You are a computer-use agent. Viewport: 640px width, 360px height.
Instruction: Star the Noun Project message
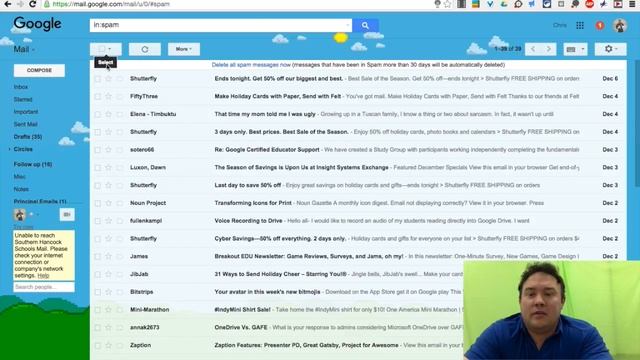pyautogui.click(x=108, y=203)
